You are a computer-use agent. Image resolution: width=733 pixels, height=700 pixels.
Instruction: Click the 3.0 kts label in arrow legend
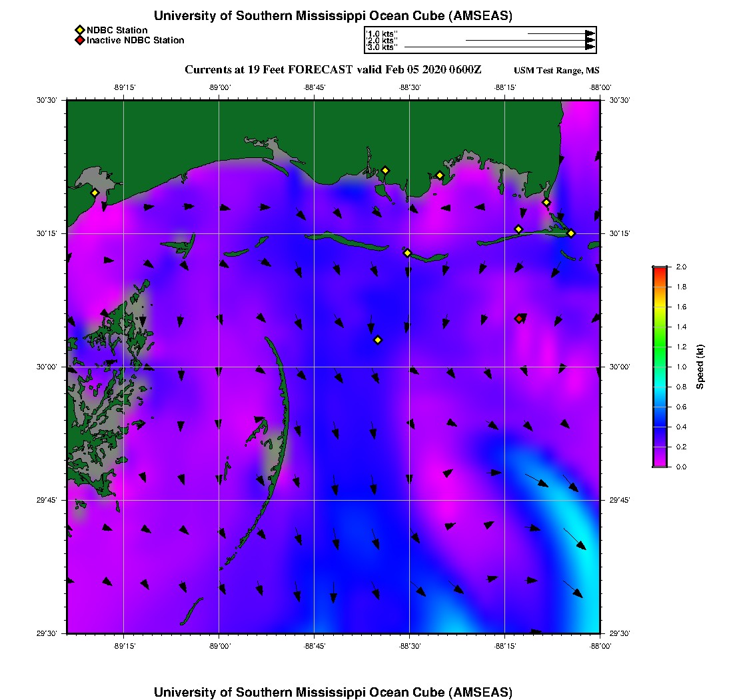coord(382,47)
